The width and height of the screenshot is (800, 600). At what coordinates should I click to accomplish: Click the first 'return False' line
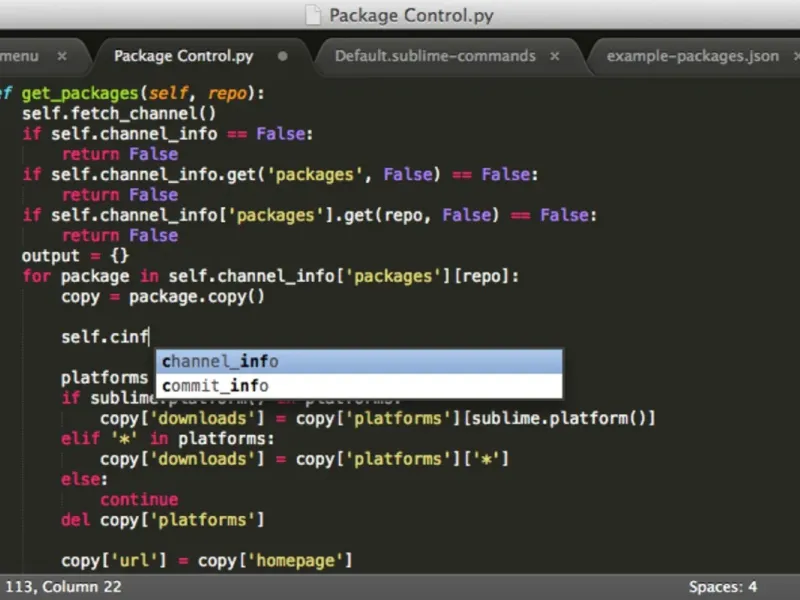point(120,154)
